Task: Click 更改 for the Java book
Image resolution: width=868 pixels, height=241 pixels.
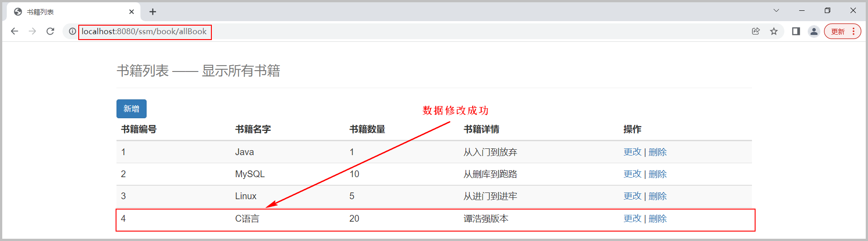Action: click(x=632, y=152)
